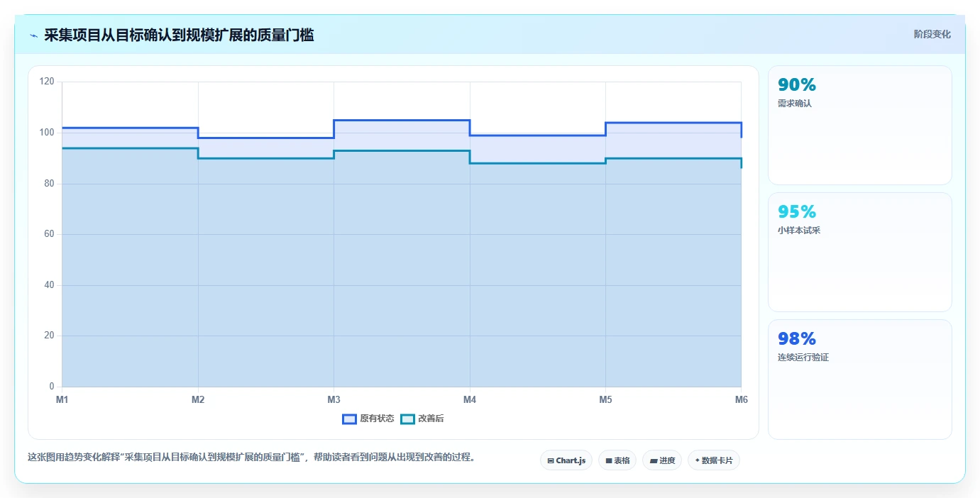This screenshot has width=980, height=498.
Task: Click the caption text below the chart
Action: 251,458
